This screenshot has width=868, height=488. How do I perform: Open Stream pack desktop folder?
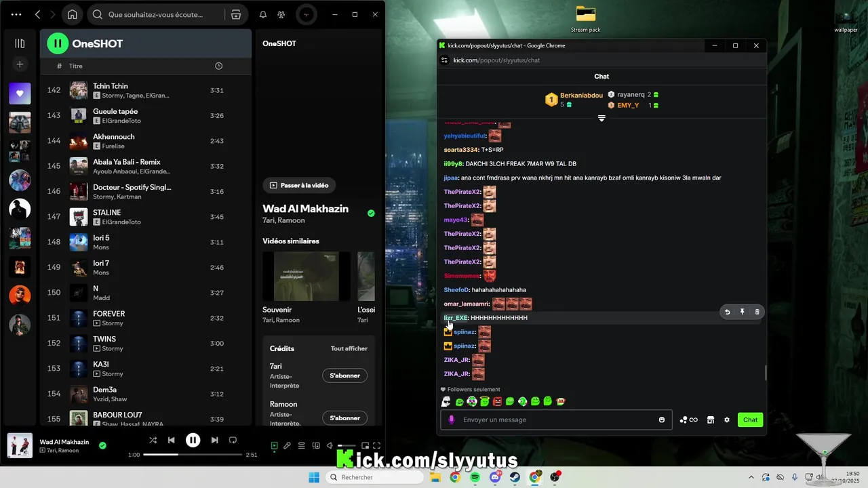pos(585,19)
